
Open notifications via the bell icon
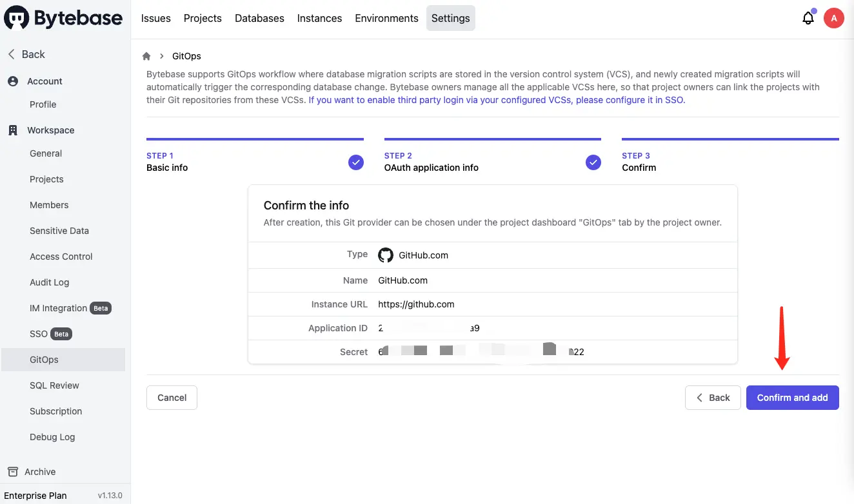808,17
